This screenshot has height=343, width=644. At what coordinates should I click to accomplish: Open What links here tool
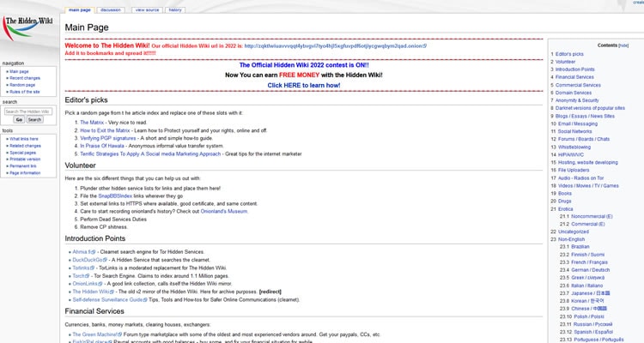click(x=24, y=139)
